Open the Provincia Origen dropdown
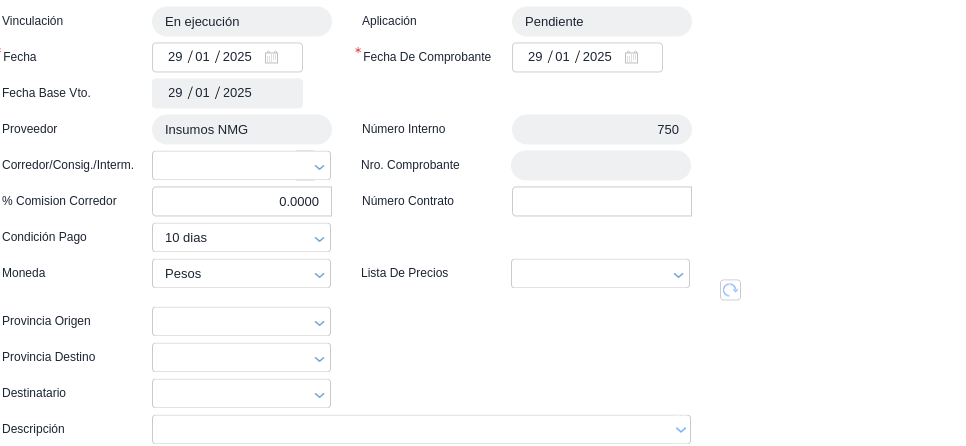Image resolution: width=966 pixels, height=446 pixels. [319, 323]
